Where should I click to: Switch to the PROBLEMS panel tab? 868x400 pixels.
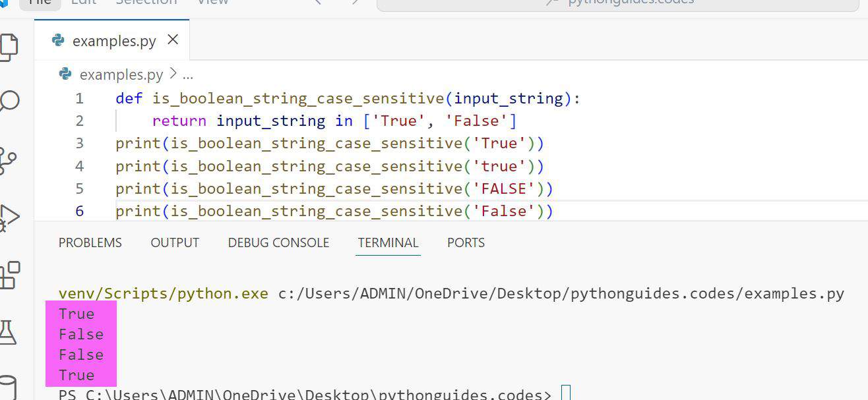click(90, 243)
